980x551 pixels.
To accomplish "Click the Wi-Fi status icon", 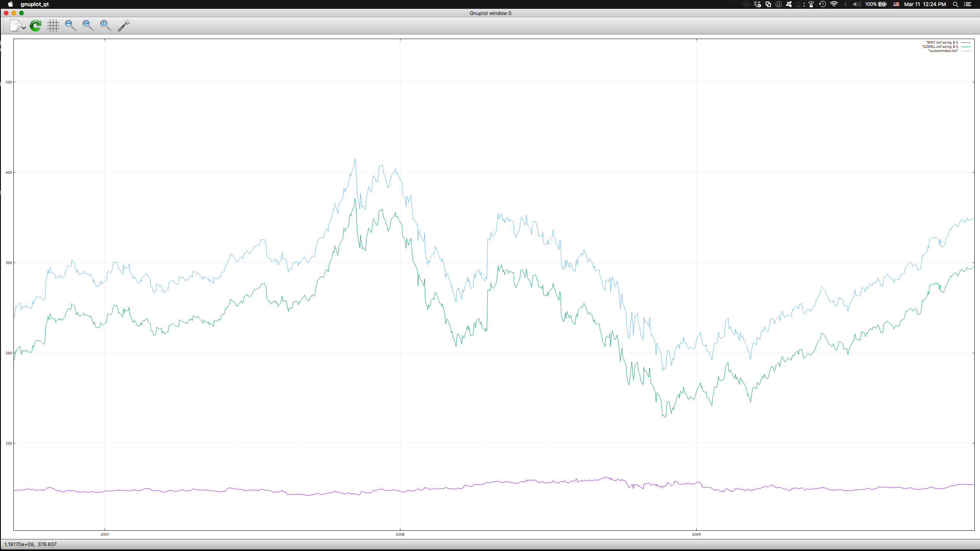I will (x=834, y=4).
